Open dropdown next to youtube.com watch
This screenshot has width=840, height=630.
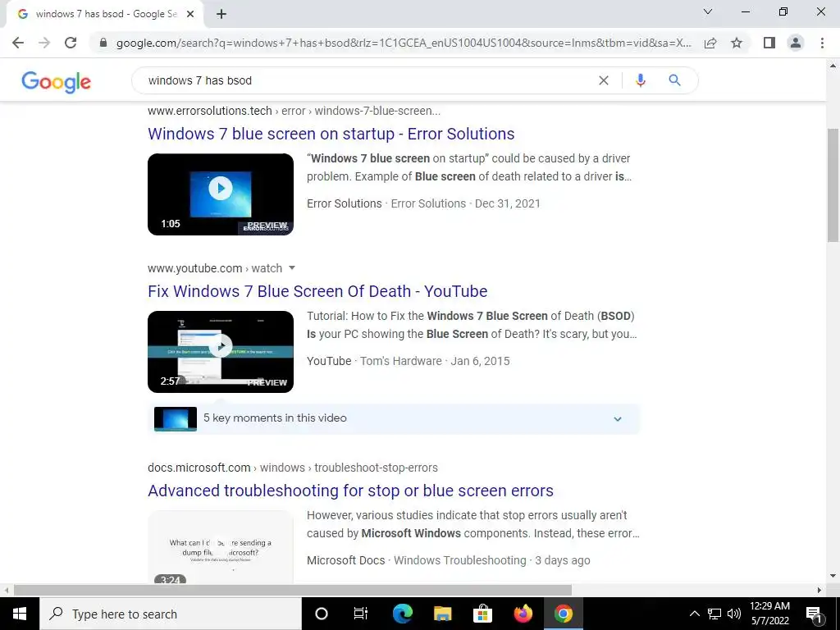pos(292,268)
